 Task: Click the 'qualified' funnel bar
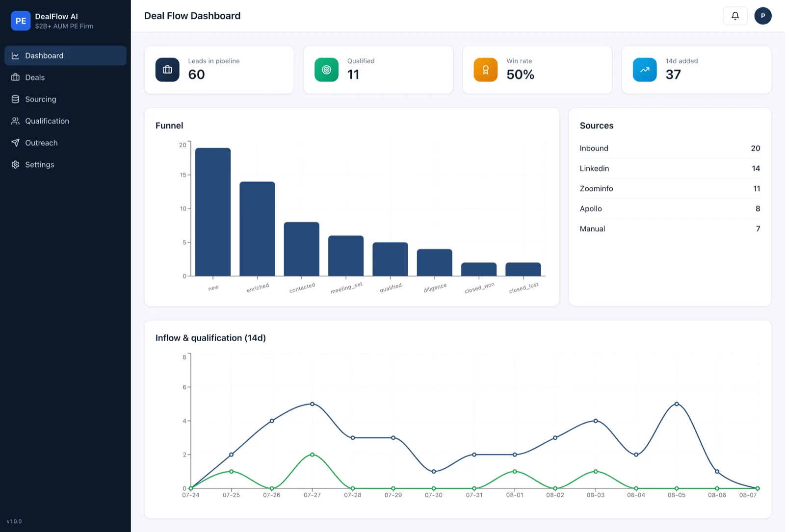pyautogui.click(x=390, y=259)
